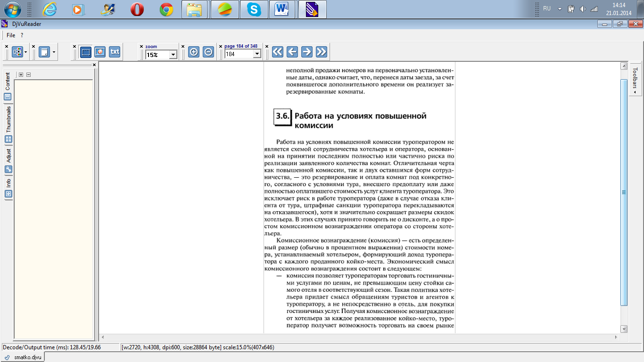Close the left side panel
The image size is (644, 362).
(94, 65)
